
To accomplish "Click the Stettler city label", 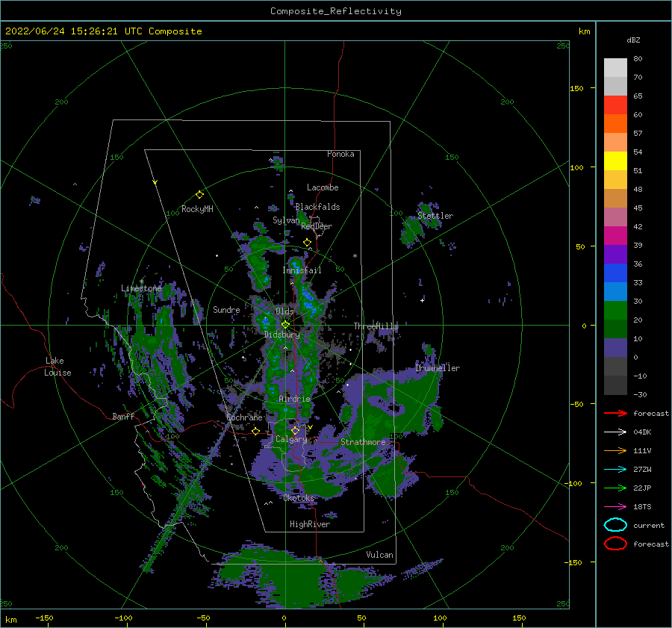I will tap(435, 216).
